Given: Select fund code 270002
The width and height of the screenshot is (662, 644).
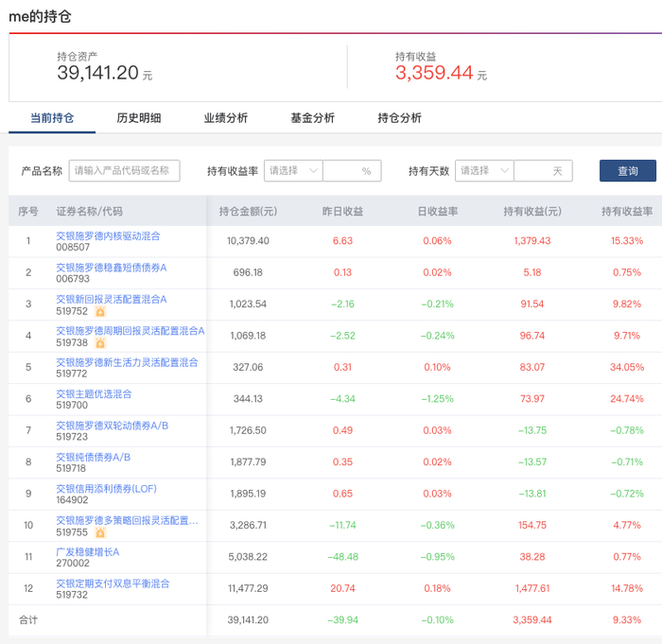Looking at the screenshot, I should (x=73, y=564).
